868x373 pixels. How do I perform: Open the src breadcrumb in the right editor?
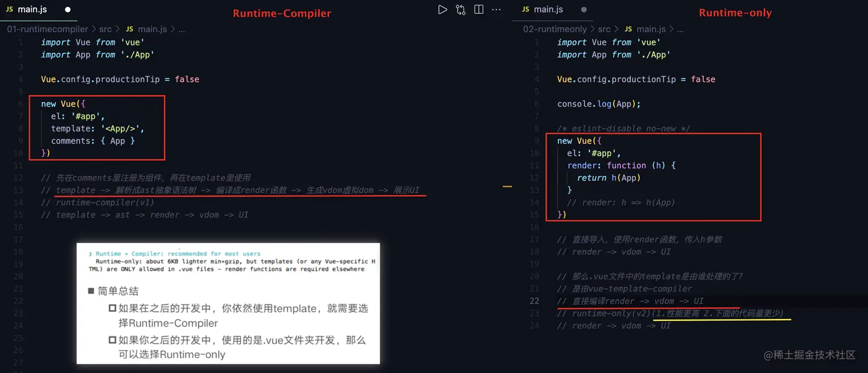[x=604, y=29]
